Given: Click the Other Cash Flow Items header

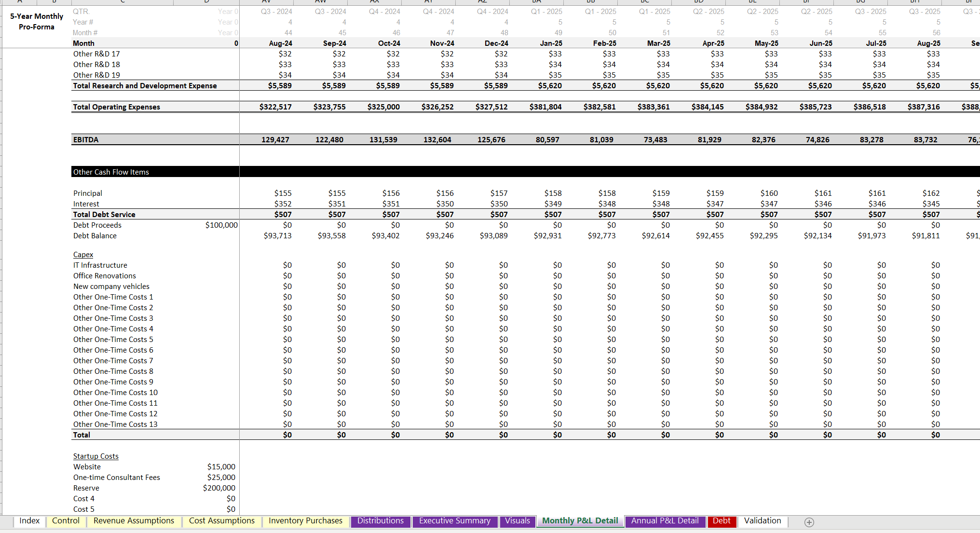Looking at the screenshot, I should click(111, 172).
